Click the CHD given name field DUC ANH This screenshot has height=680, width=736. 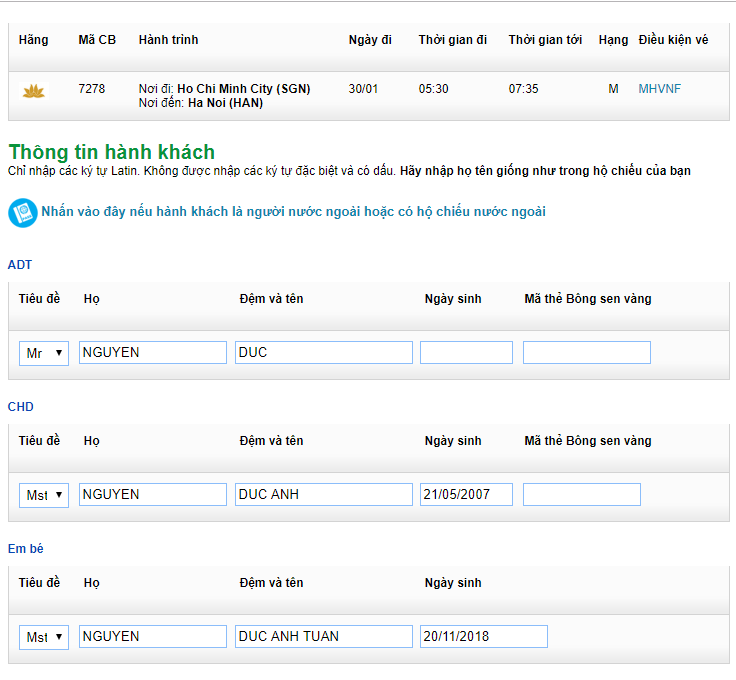(x=323, y=495)
